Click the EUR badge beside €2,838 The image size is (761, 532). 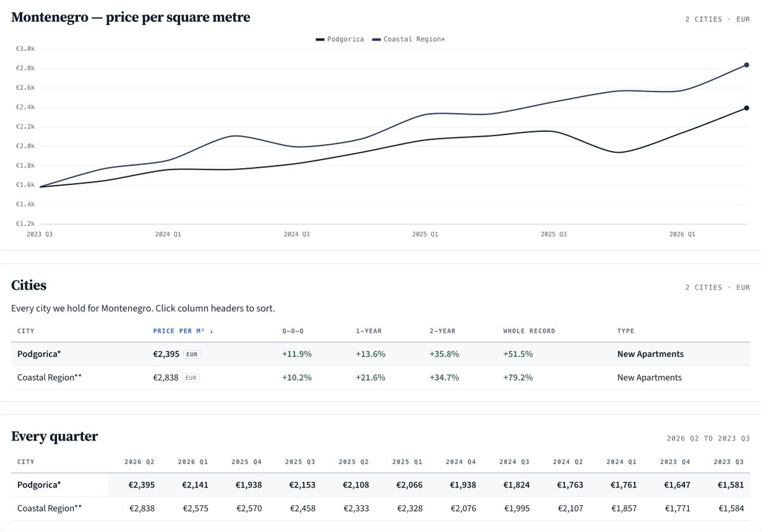(192, 377)
